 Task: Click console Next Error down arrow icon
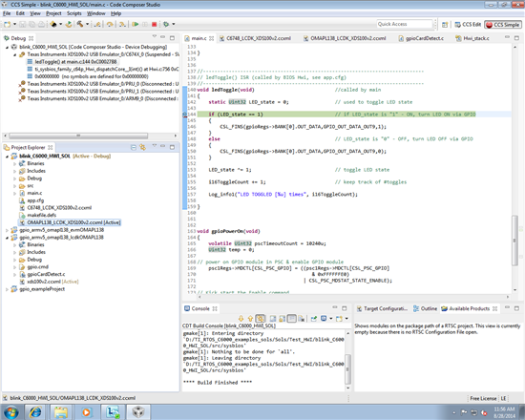coord(241,319)
